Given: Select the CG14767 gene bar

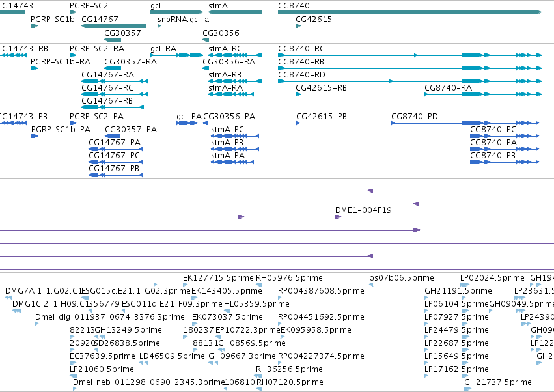Looking at the screenshot, I should [114, 26].
